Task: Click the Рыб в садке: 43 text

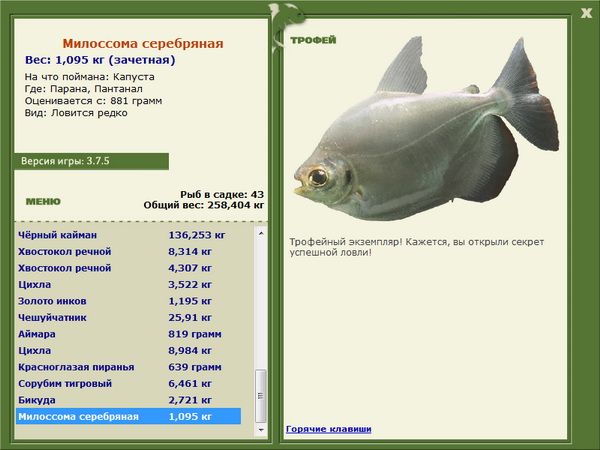Action: click(x=222, y=194)
